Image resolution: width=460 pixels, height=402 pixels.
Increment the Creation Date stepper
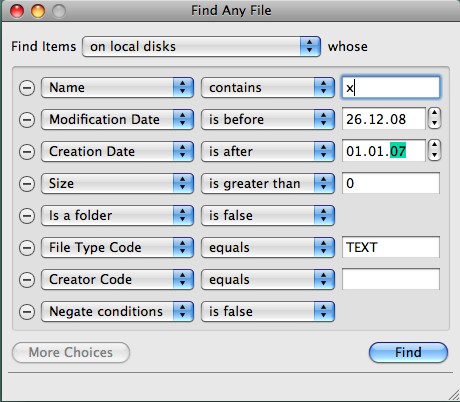pos(434,145)
